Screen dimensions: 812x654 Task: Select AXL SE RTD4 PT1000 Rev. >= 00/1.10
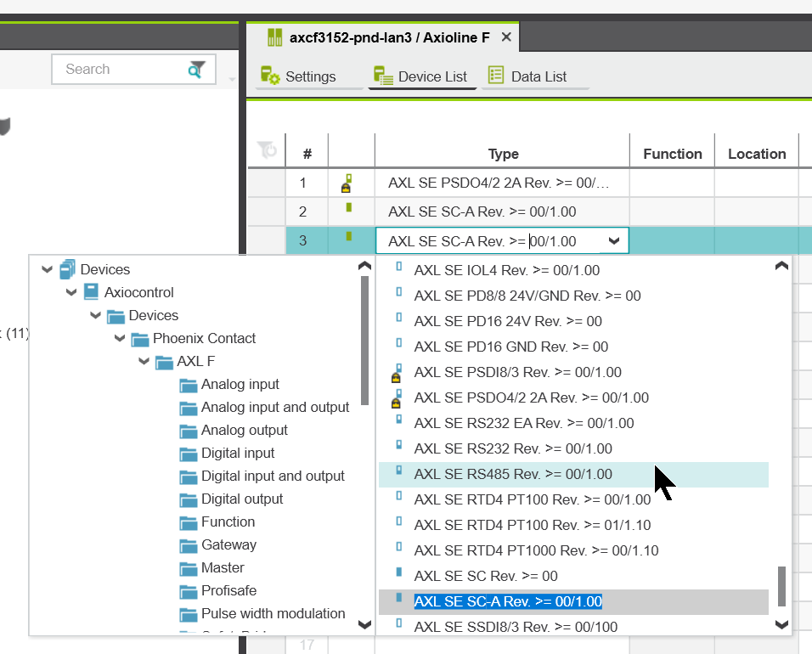pos(573,550)
